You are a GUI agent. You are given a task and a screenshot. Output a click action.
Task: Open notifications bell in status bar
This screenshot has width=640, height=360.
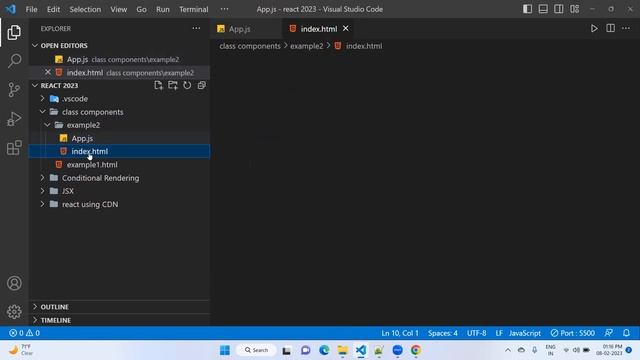tap(627, 333)
